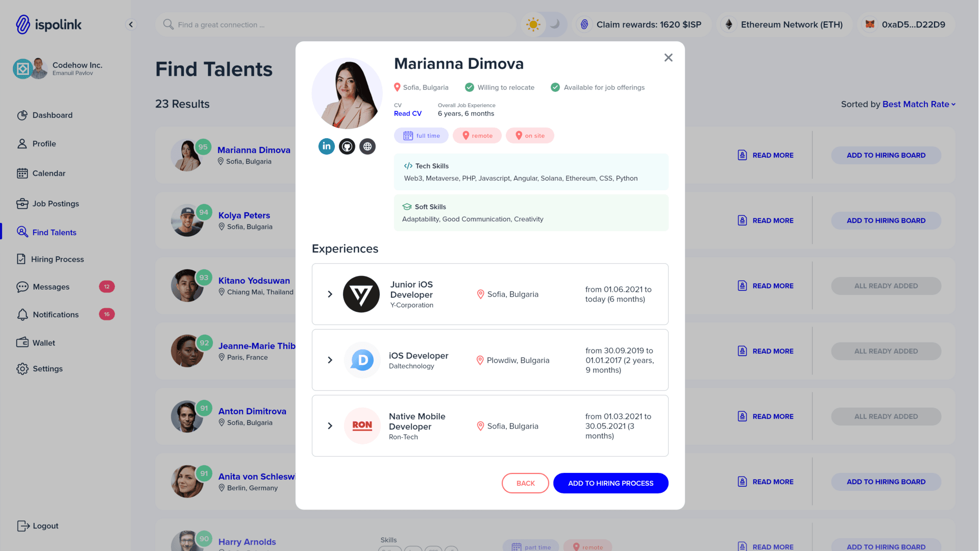This screenshot has width=980, height=551.
Task: Open Marianna's GitHub profile icon
Action: pos(347,146)
